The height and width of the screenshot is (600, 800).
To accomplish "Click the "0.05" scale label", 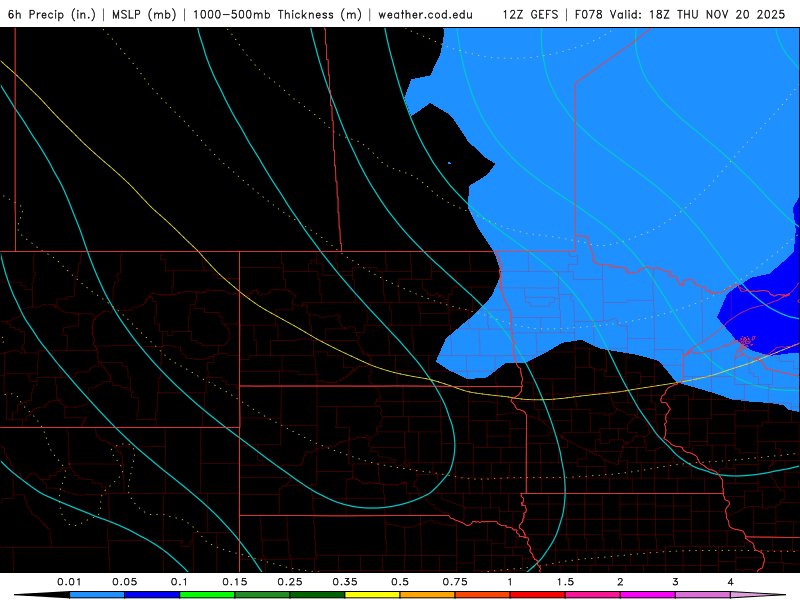I will tap(124, 582).
